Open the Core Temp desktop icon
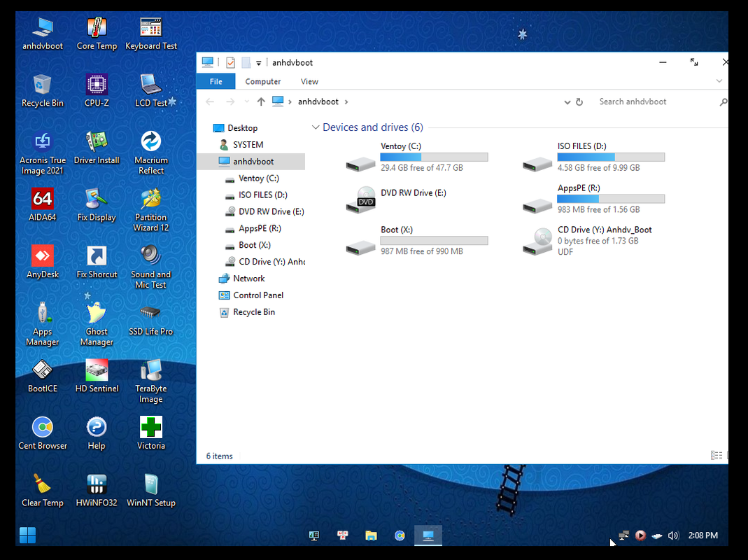The height and width of the screenshot is (560, 748). click(x=97, y=34)
